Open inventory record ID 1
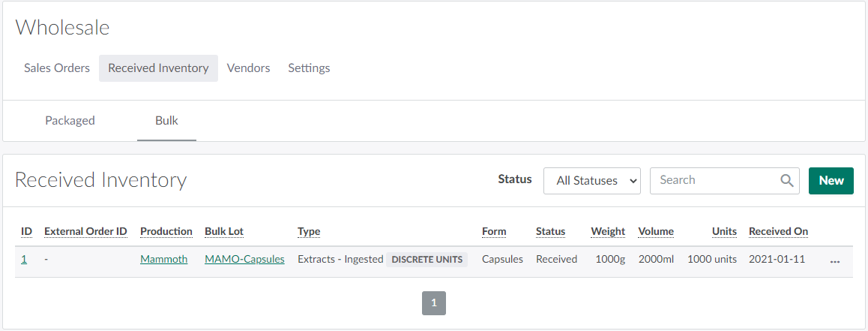The image size is (868, 331). 24,260
